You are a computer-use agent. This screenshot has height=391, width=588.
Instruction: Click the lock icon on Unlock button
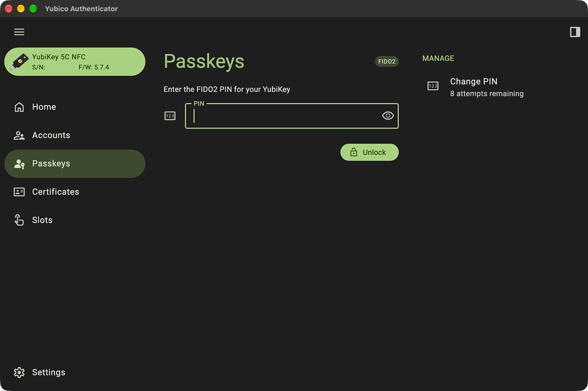pos(353,152)
